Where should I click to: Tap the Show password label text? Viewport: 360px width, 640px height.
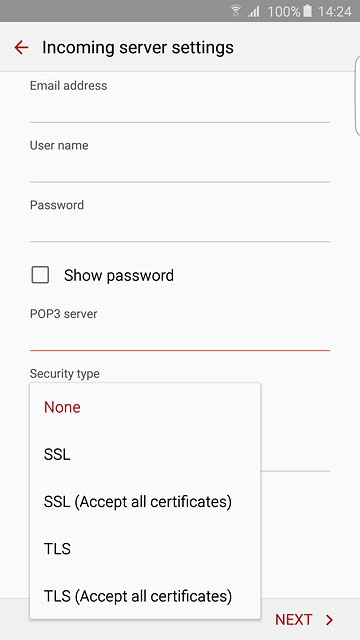point(119,276)
